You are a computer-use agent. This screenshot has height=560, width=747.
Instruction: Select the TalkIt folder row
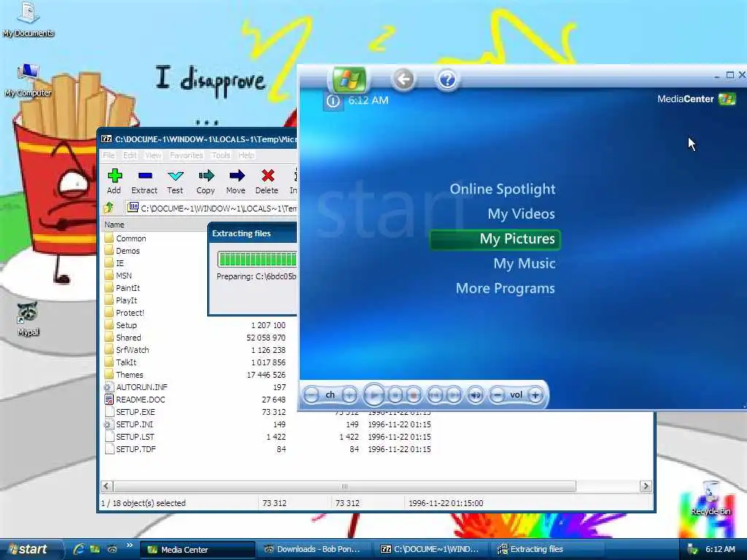click(194, 362)
